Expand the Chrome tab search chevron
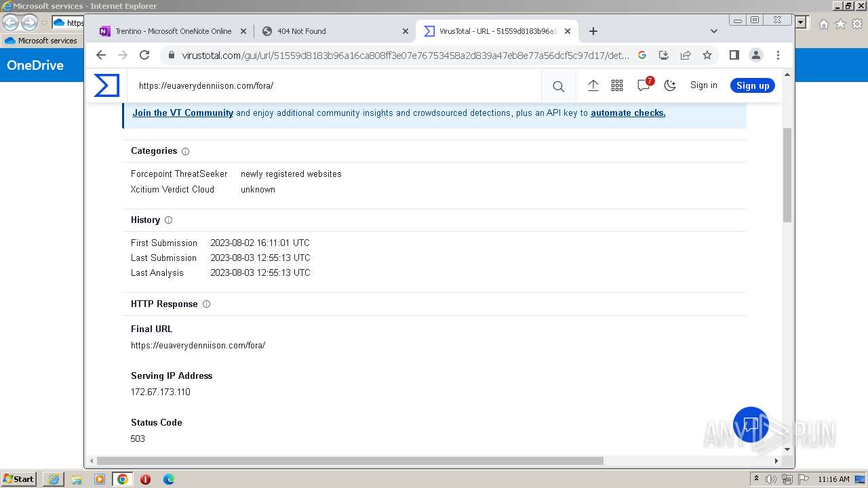The image size is (868, 488). tap(713, 31)
